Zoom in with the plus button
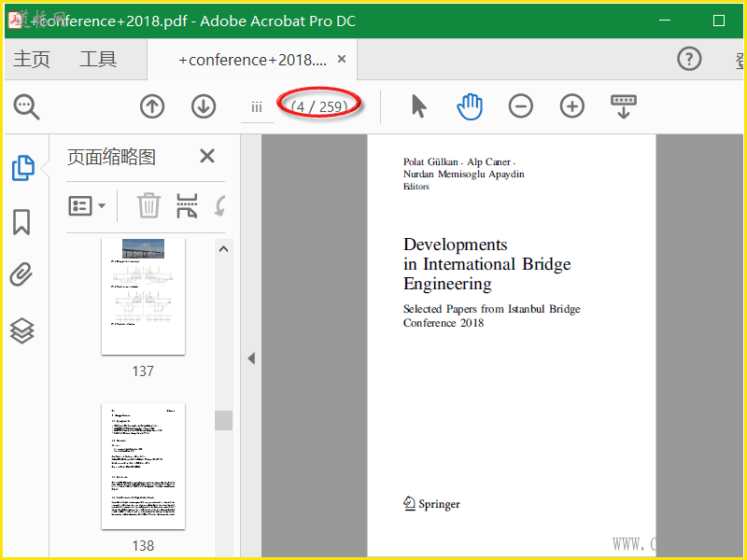The height and width of the screenshot is (560, 747). (x=572, y=105)
